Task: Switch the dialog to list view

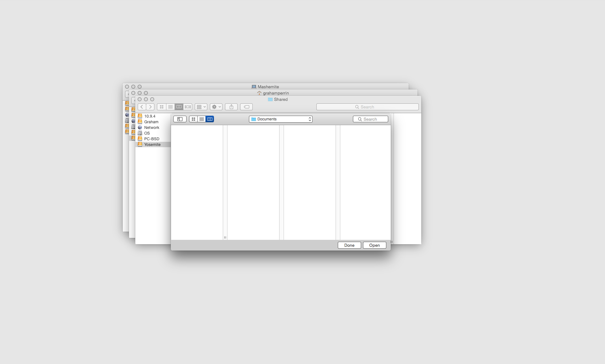Action: 202,119
